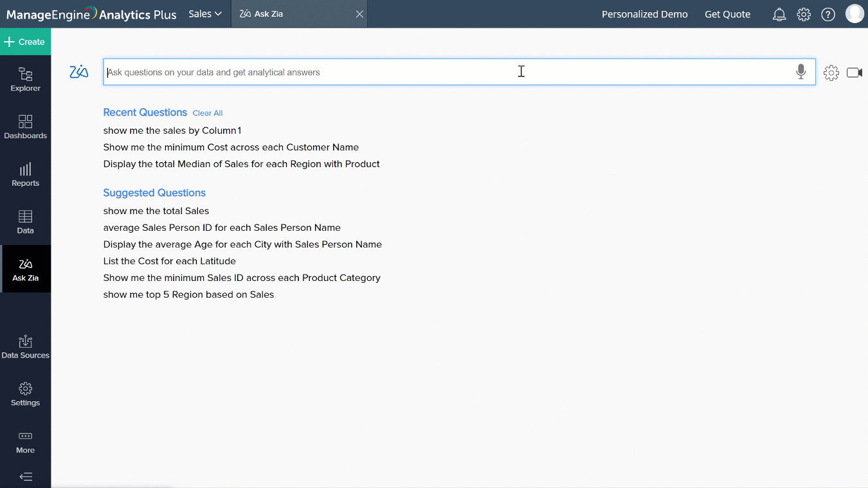Screen dimensions: 868x488
Task: Click the green Create button
Action: pos(26,42)
